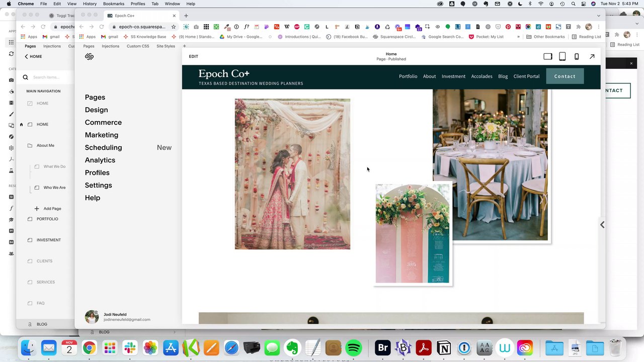Screen dimensions: 644x362
Task: Click the floral signage photo
Action: pos(413,233)
